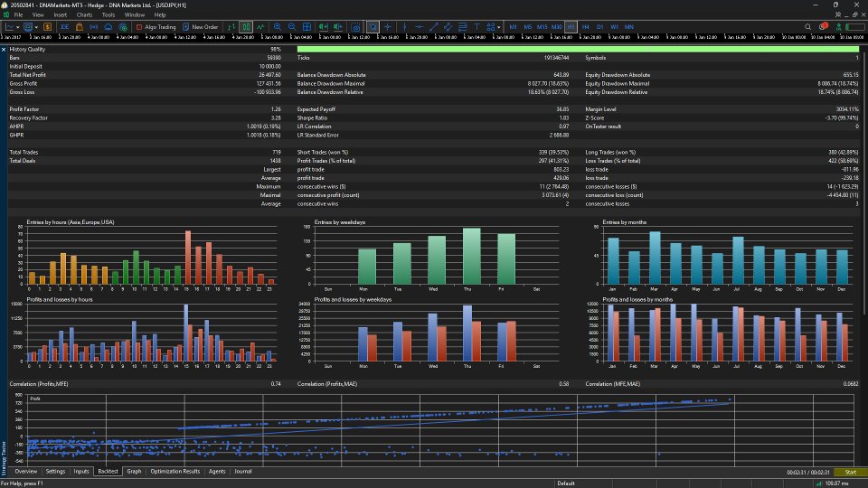868x488 pixels.
Task: Open the View menu
Action: tap(38, 15)
